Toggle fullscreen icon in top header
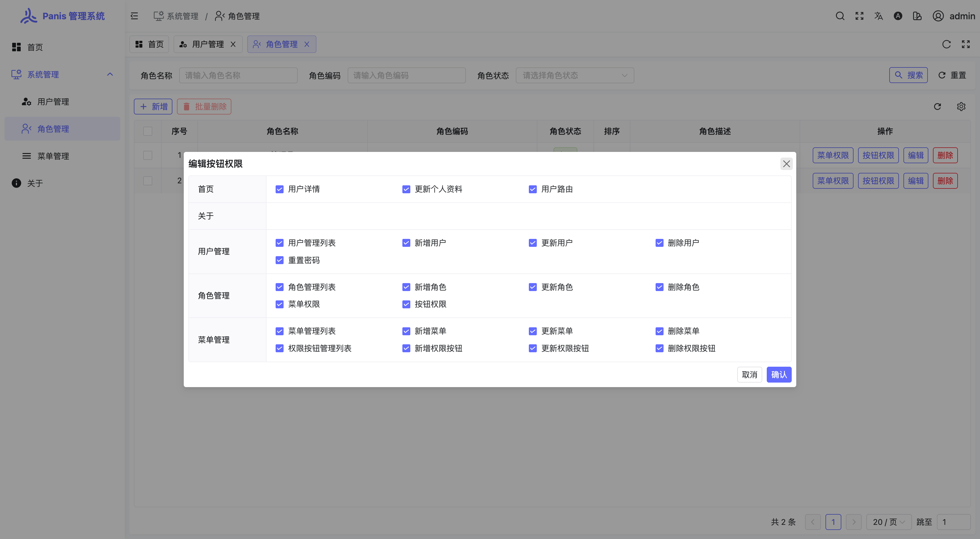 click(x=859, y=16)
